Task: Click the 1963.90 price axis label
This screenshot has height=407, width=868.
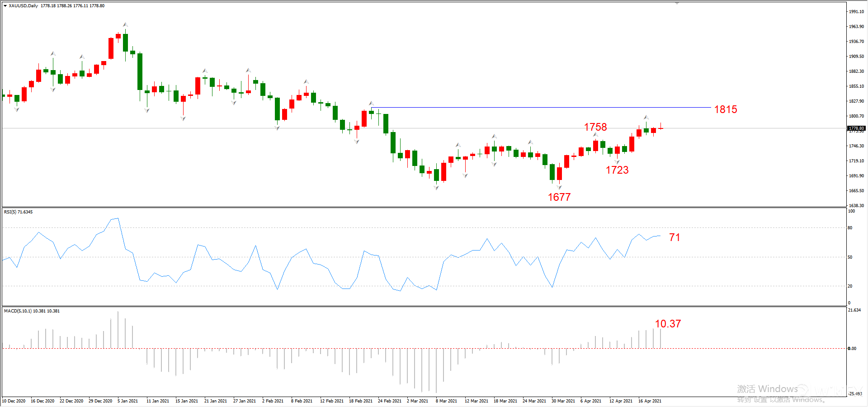Action: point(856,27)
